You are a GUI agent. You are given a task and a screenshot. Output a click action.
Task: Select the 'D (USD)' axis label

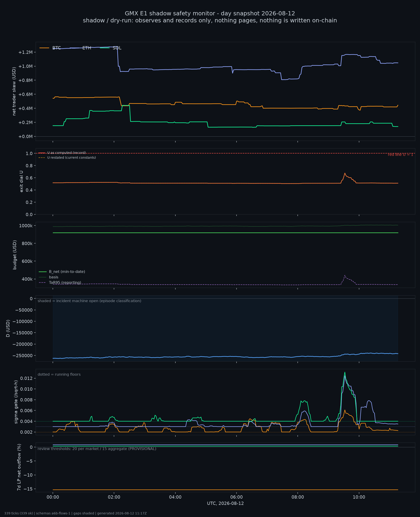(x=8, y=328)
